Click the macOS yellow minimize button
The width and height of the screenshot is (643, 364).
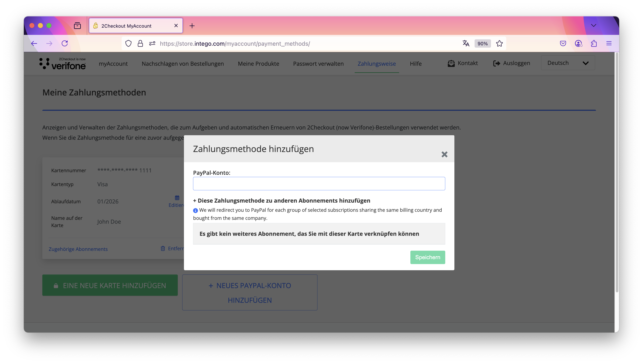[40, 26]
